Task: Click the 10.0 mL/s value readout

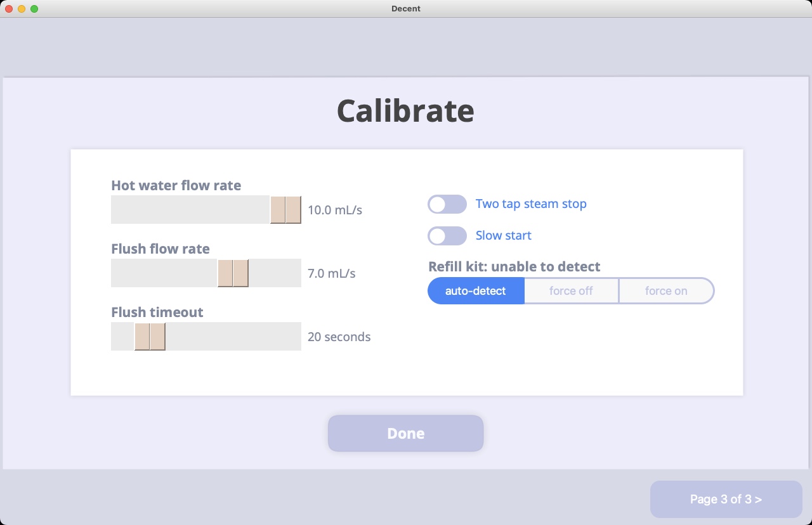Action: pyautogui.click(x=335, y=210)
